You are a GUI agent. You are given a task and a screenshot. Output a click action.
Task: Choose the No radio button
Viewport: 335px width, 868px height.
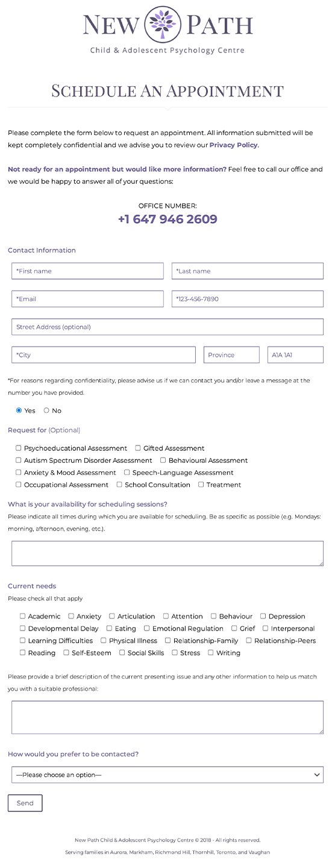(x=46, y=410)
